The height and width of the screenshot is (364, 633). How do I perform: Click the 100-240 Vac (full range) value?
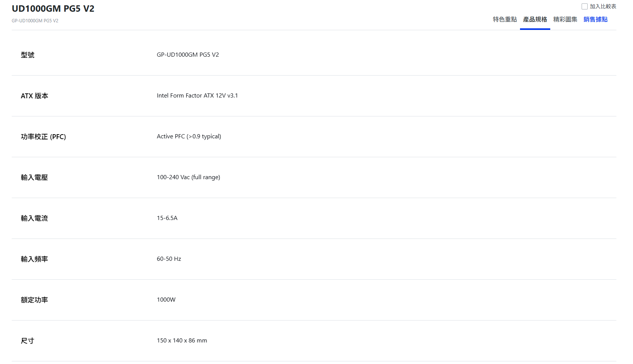click(x=188, y=177)
